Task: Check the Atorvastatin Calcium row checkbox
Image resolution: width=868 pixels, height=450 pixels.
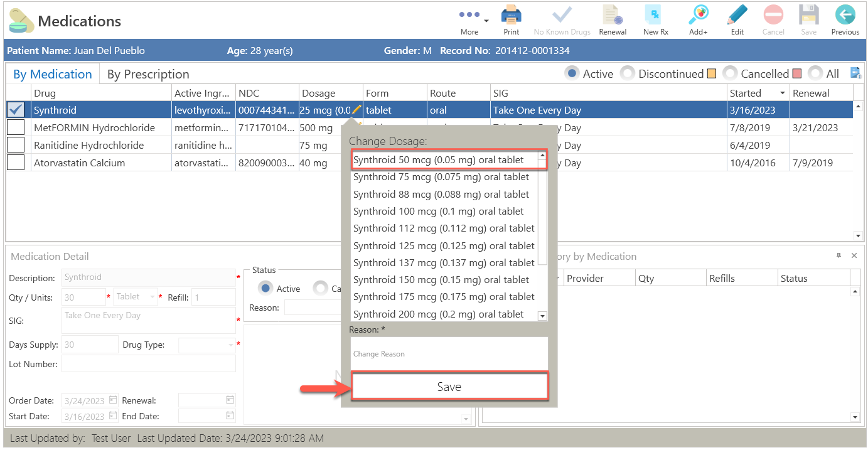Action: pos(16,163)
